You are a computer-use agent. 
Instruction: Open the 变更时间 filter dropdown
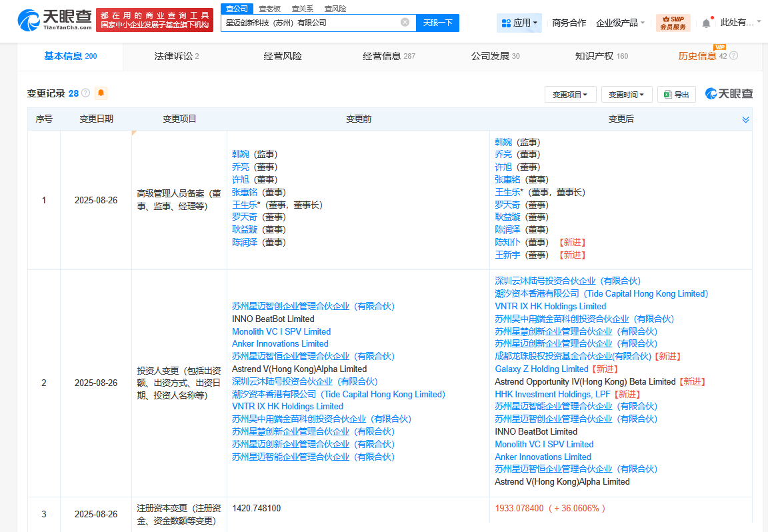click(x=627, y=94)
